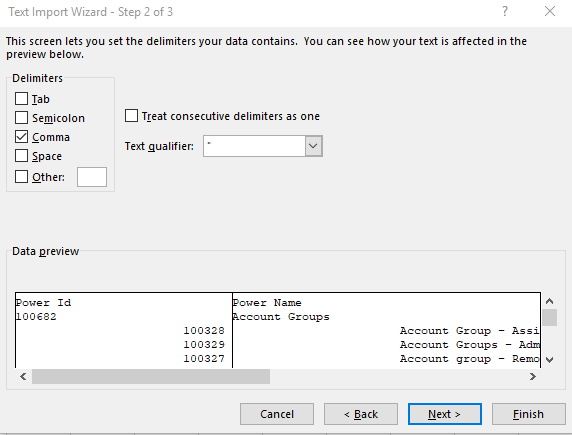
Task: Click the preview scroll left arrow
Action: click(23, 376)
